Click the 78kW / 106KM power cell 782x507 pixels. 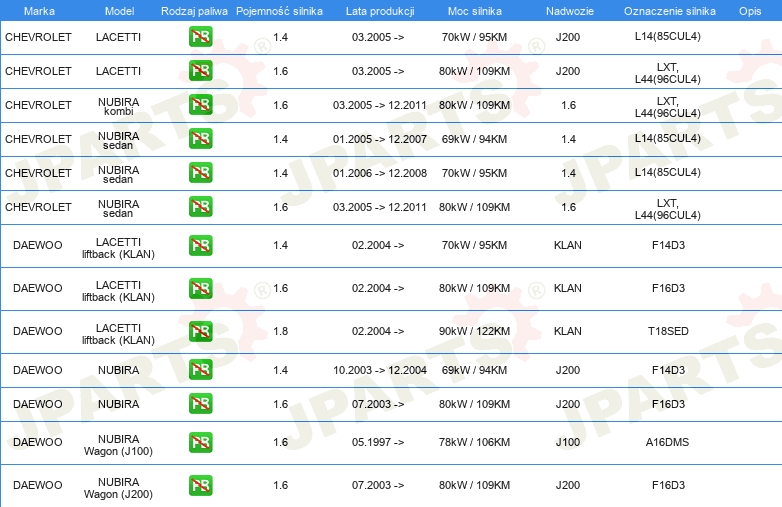click(x=474, y=442)
